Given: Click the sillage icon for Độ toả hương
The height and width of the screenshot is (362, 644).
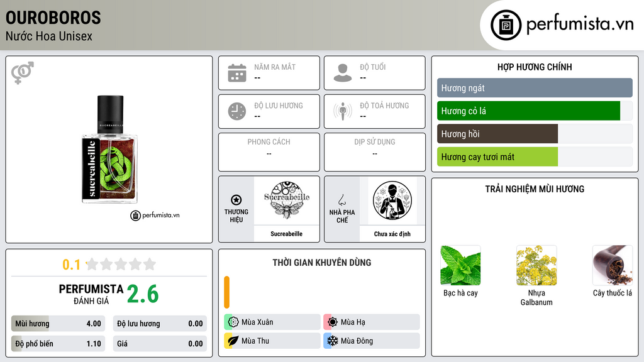Looking at the screenshot, I should 343,111.
